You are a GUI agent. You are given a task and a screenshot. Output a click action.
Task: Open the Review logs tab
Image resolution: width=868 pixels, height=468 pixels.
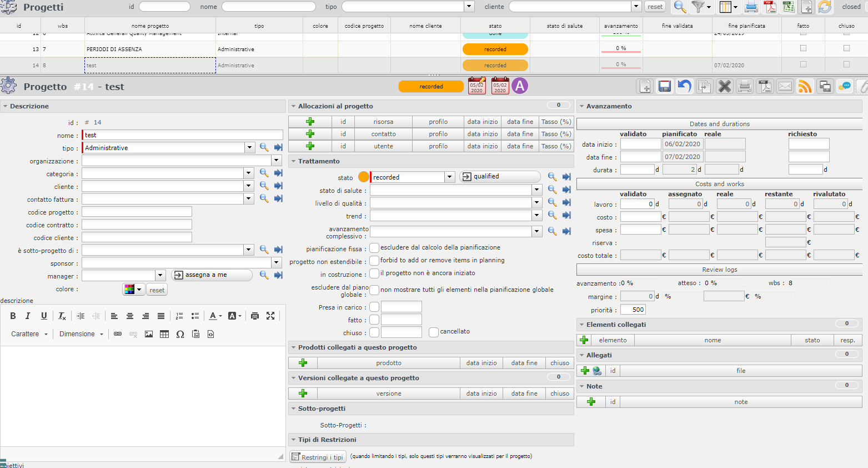(x=719, y=270)
